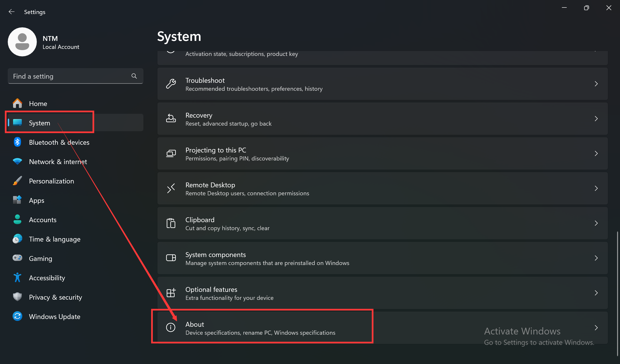Click the Troubleshoot wrench icon

pyautogui.click(x=171, y=84)
